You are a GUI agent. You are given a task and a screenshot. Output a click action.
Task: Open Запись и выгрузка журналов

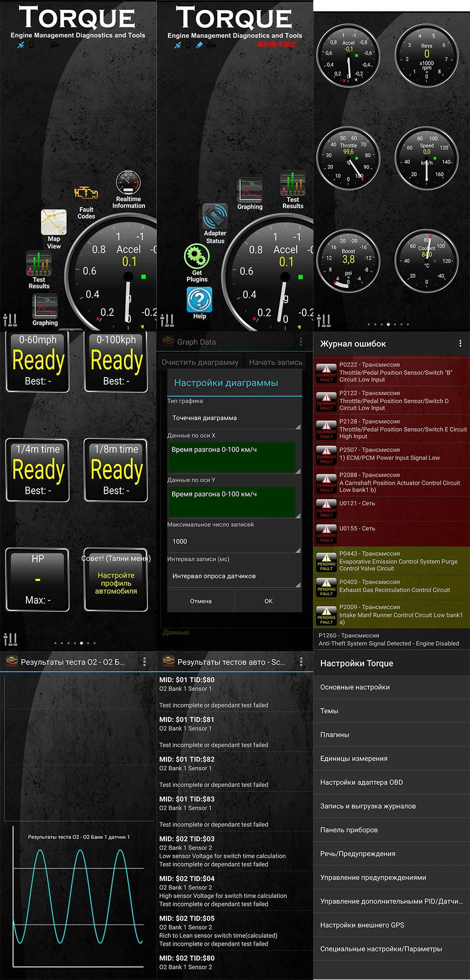coord(392,806)
